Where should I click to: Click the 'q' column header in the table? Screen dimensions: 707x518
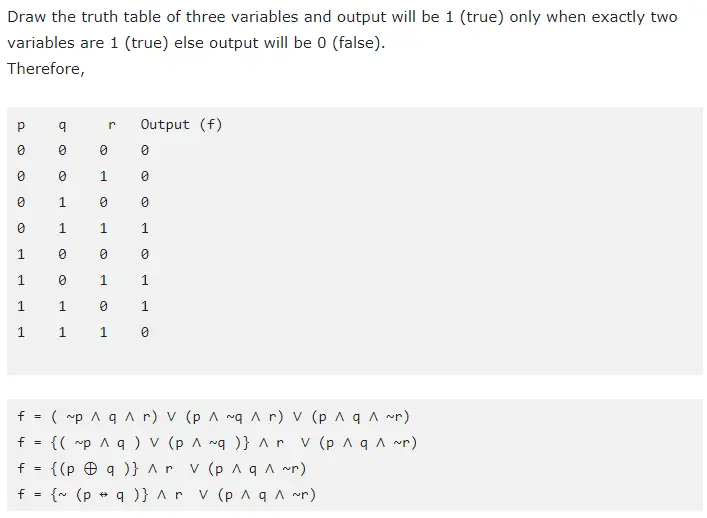(x=62, y=126)
